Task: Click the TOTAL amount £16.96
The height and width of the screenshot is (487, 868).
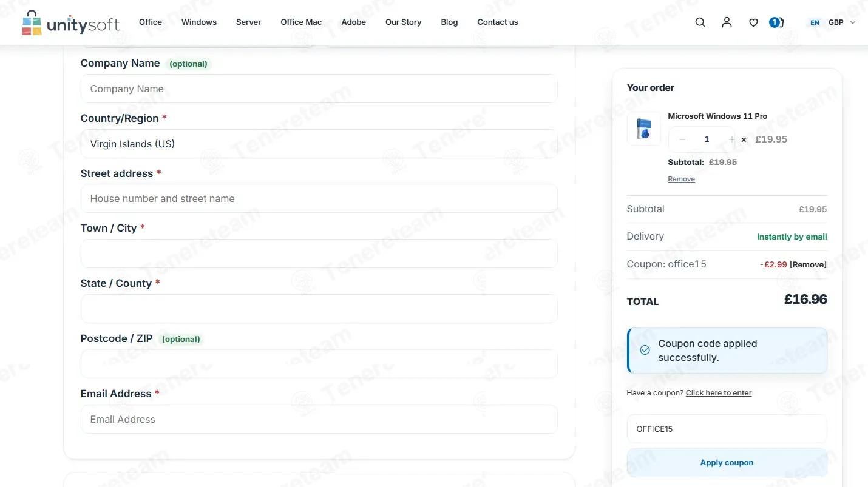Action: coord(805,299)
